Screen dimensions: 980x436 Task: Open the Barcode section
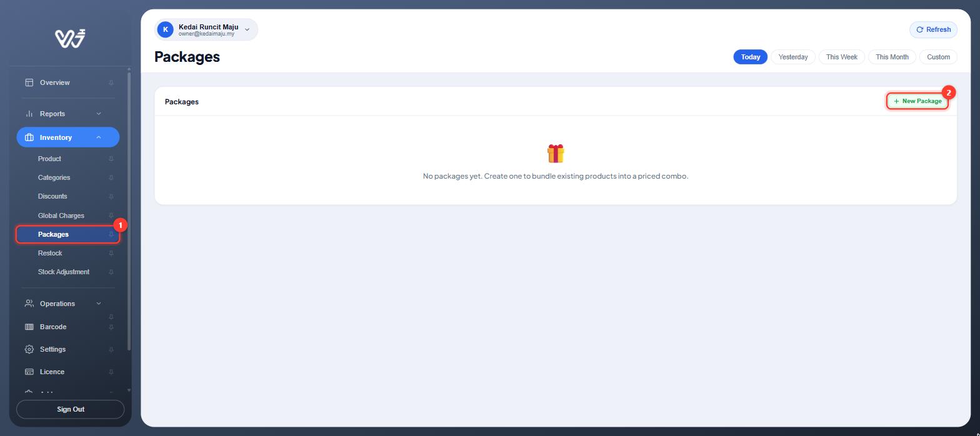68,327
